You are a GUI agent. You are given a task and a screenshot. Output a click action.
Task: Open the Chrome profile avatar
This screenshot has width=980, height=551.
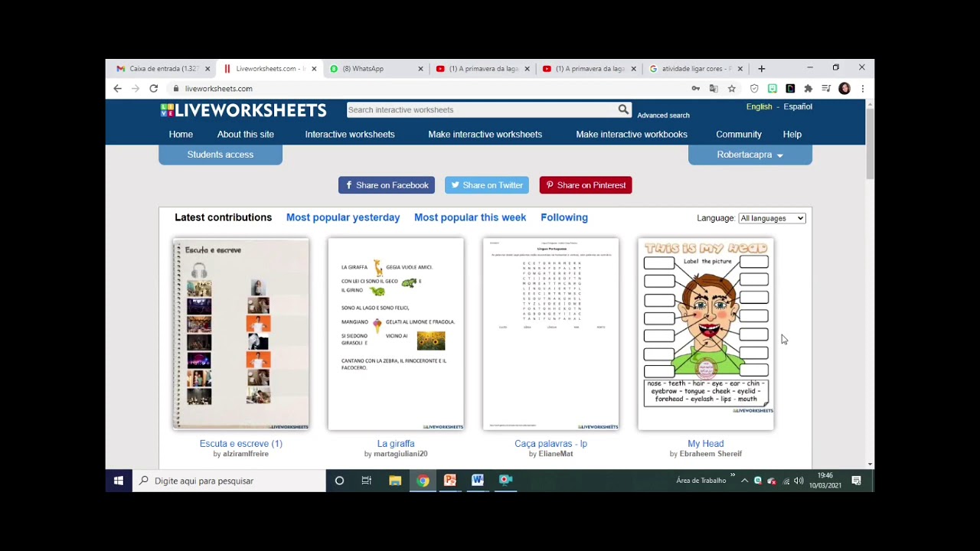point(844,89)
